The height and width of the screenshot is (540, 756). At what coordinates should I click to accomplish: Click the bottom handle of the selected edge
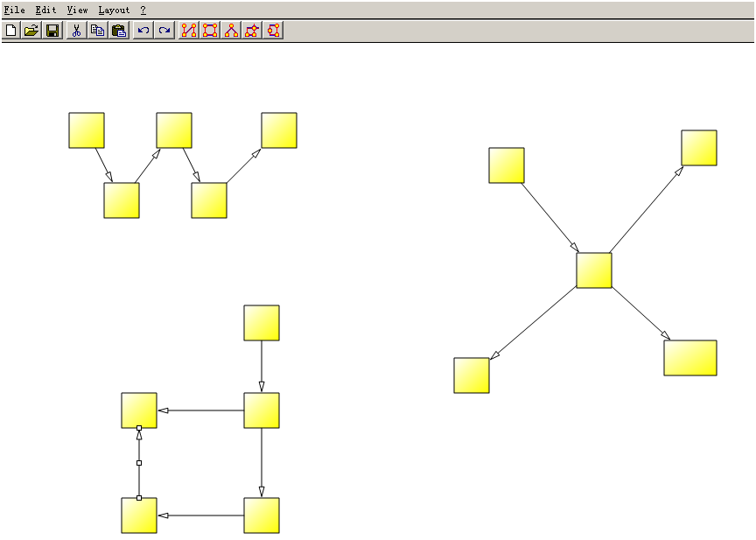[139, 498]
